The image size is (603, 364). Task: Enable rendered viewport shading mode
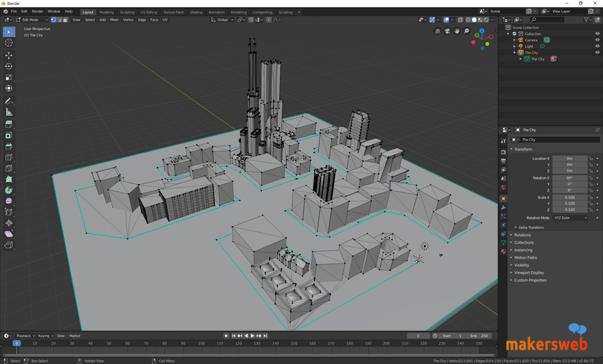[x=486, y=19]
